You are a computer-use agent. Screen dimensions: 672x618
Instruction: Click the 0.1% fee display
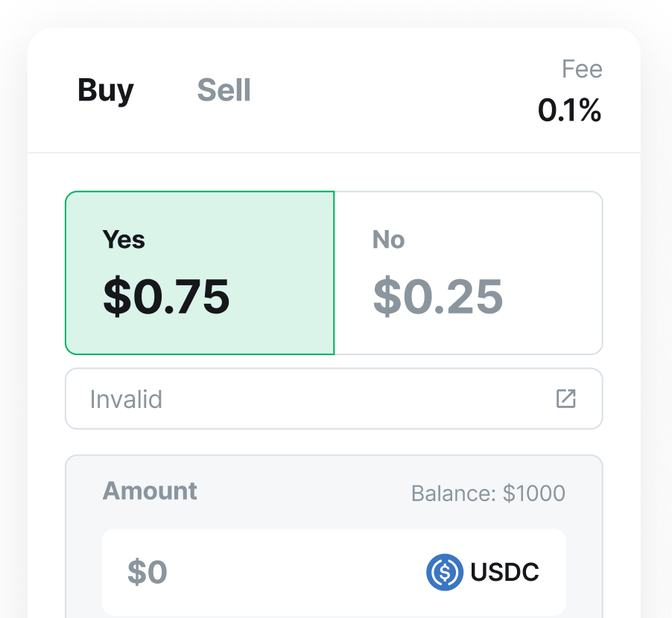tap(570, 110)
